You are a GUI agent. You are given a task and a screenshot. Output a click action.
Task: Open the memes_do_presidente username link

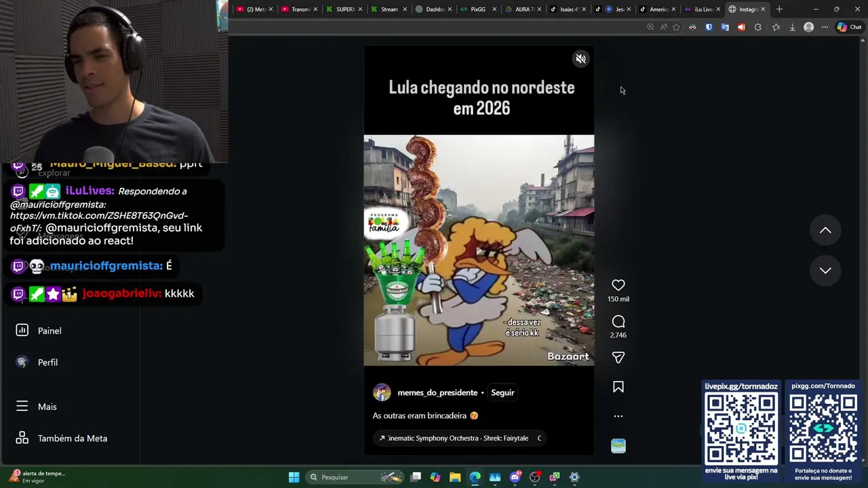click(x=437, y=392)
